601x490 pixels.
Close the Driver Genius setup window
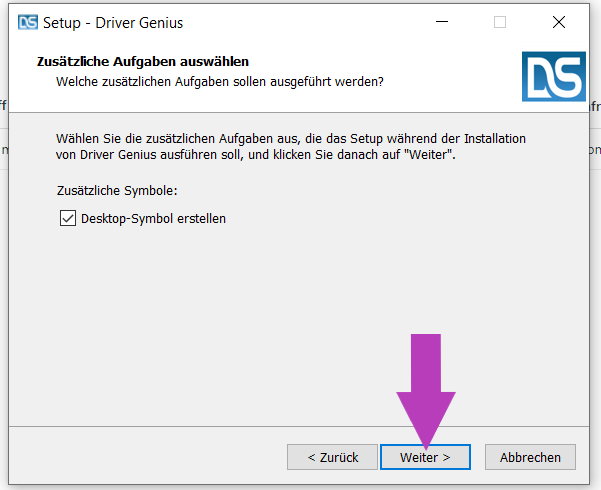pos(558,22)
